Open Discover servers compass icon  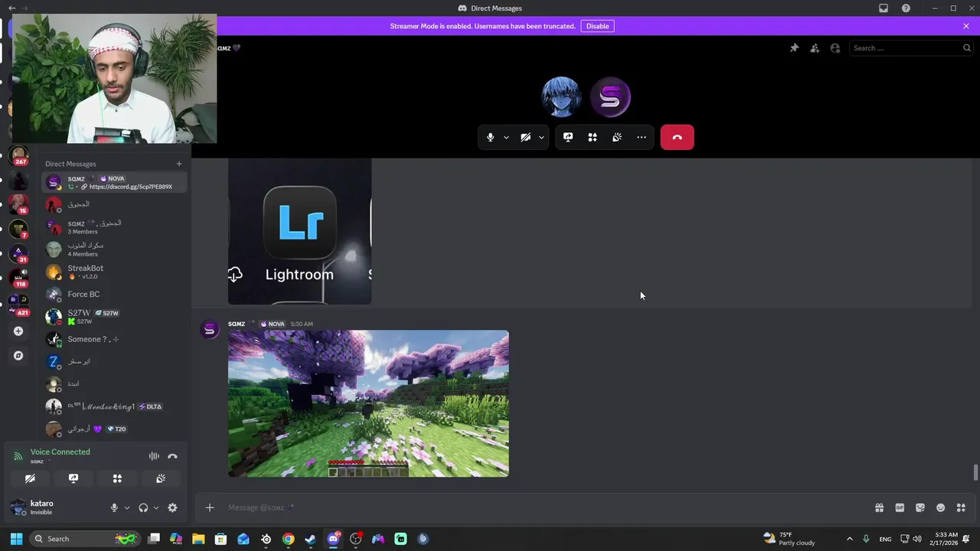click(x=18, y=355)
